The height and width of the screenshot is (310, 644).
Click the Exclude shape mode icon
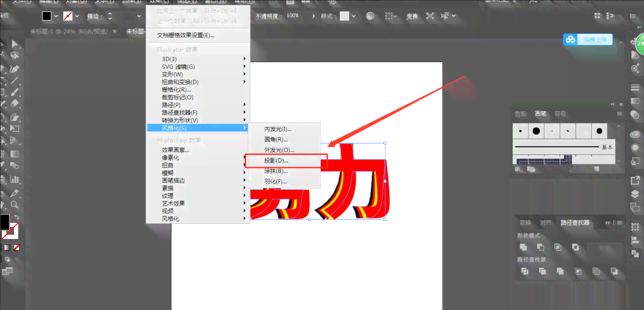pyautogui.click(x=575, y=247)
